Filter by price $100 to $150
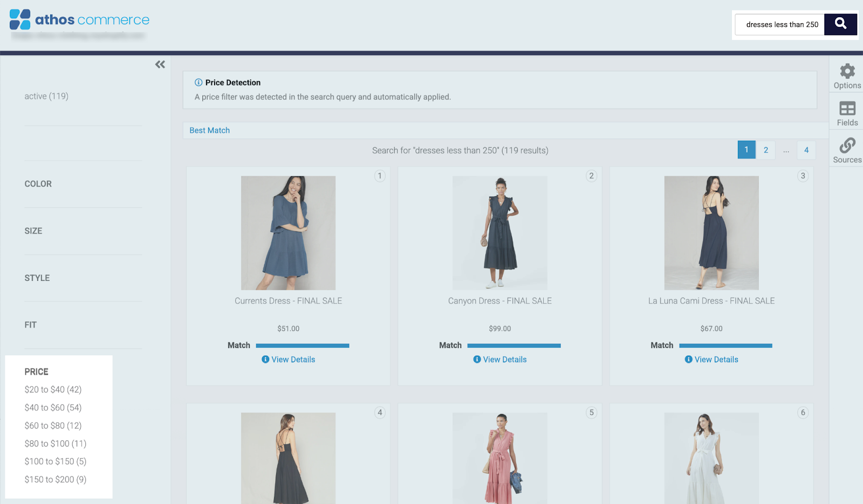 pyautogui.click(x=55, y=461)
